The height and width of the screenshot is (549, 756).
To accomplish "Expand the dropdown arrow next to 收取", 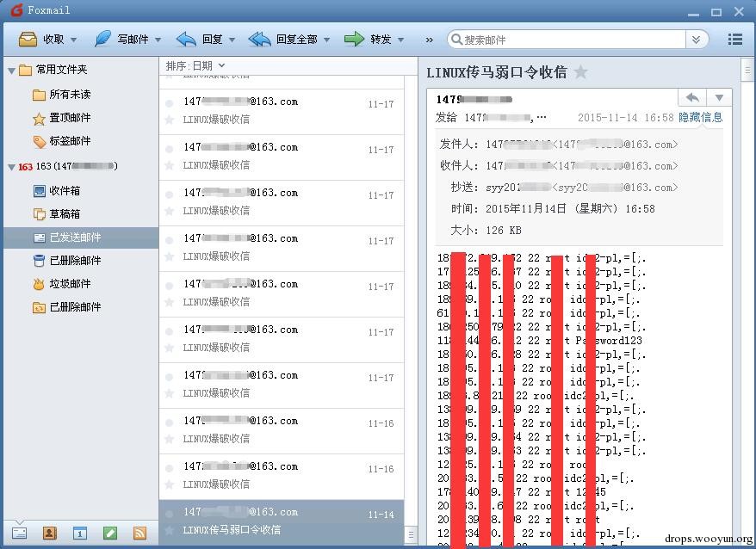I will pyautogui.click(x=74, y=40).
